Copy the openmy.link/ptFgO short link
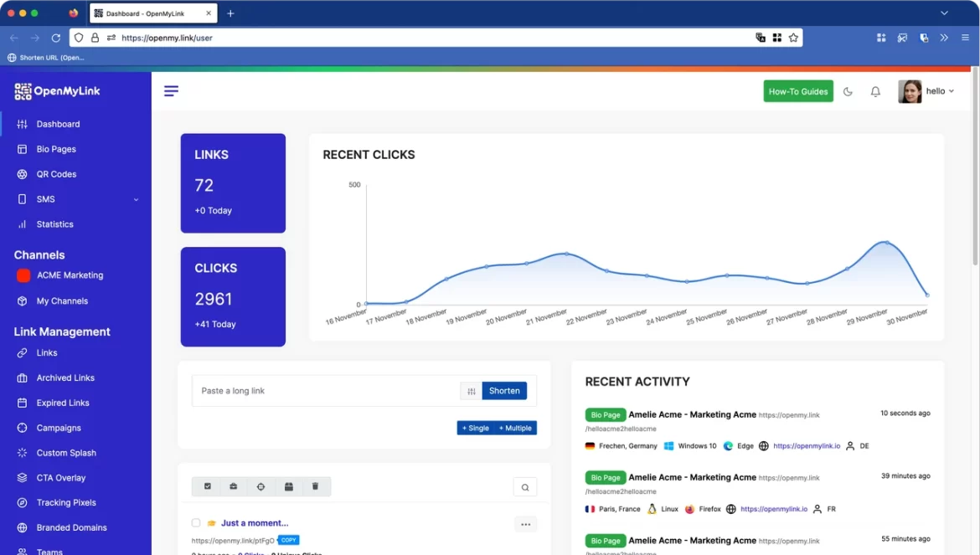This screenshot has height=555, width=980. pyautogui.click(x=288, y=540)
